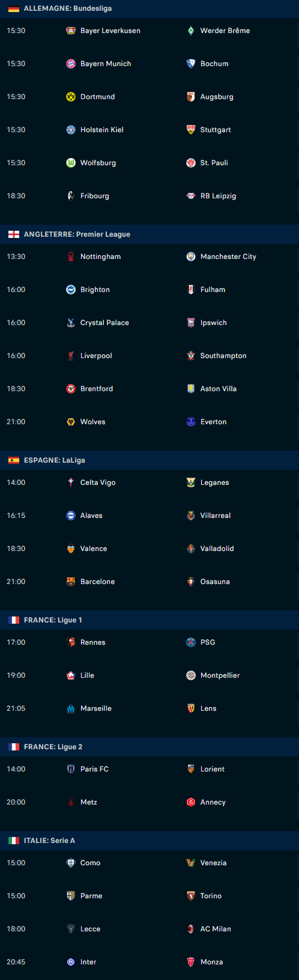Select the Valladolid team name
299x980 pixels.
(x=217, y=549)
